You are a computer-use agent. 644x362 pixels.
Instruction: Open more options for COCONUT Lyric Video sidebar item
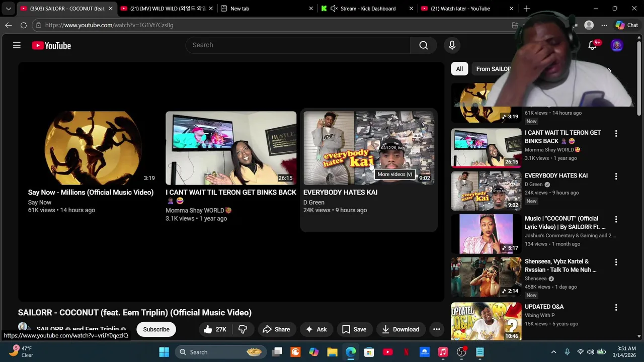tap(616, 219)
